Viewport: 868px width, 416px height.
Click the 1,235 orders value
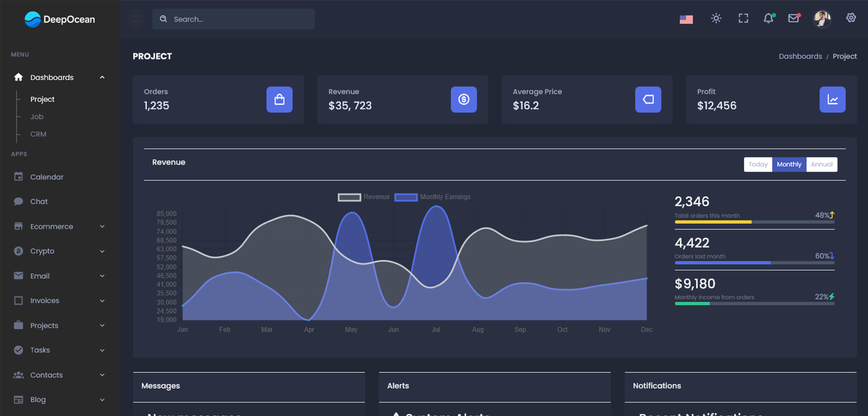156,106
